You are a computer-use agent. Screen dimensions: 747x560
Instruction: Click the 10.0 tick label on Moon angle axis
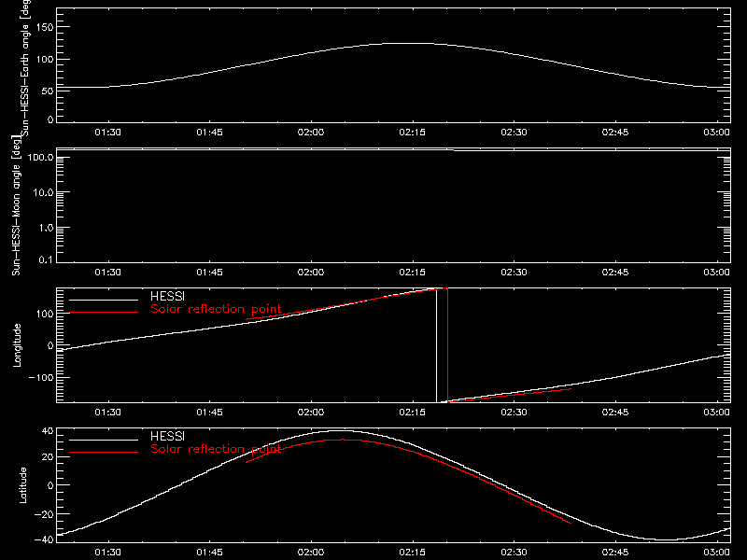43,192
